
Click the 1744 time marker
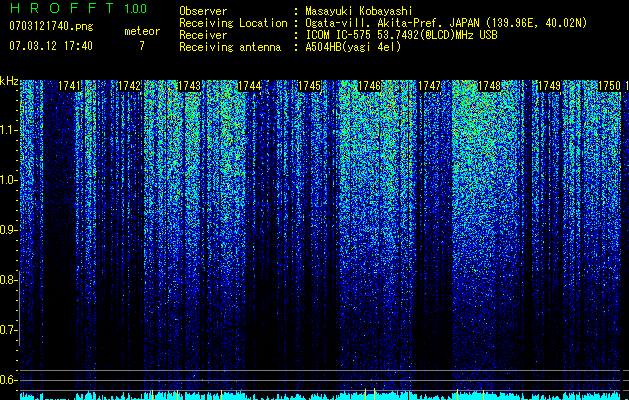point(249,86)
